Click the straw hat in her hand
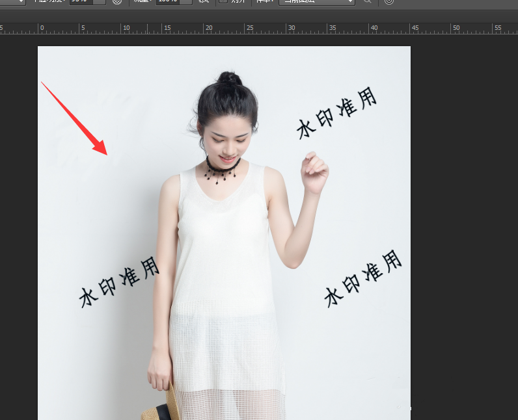 pyautogui.click(x=162, y=404)
